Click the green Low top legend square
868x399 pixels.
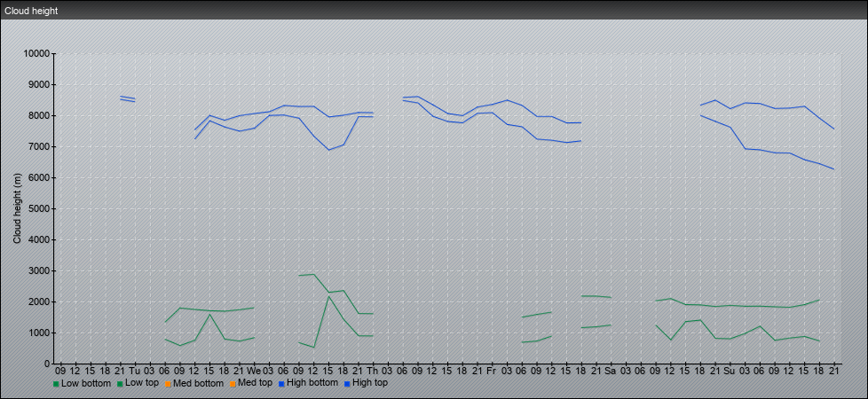point(120,384)
